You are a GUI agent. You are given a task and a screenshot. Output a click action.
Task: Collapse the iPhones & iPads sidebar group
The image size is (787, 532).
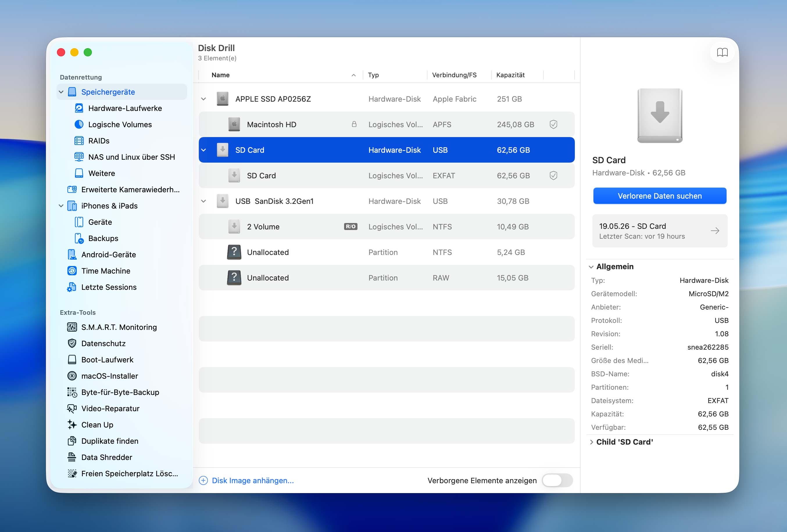[61, 206]
